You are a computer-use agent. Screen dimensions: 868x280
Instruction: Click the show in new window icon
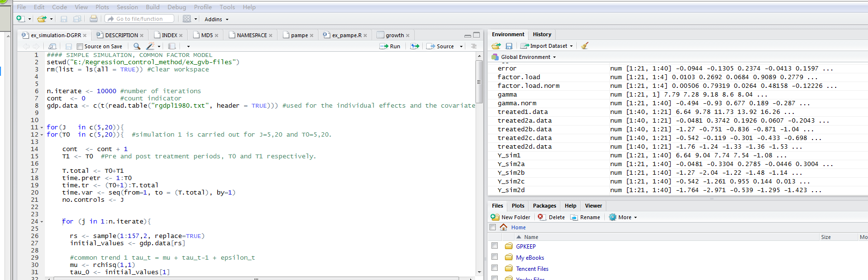click(53, 46)
